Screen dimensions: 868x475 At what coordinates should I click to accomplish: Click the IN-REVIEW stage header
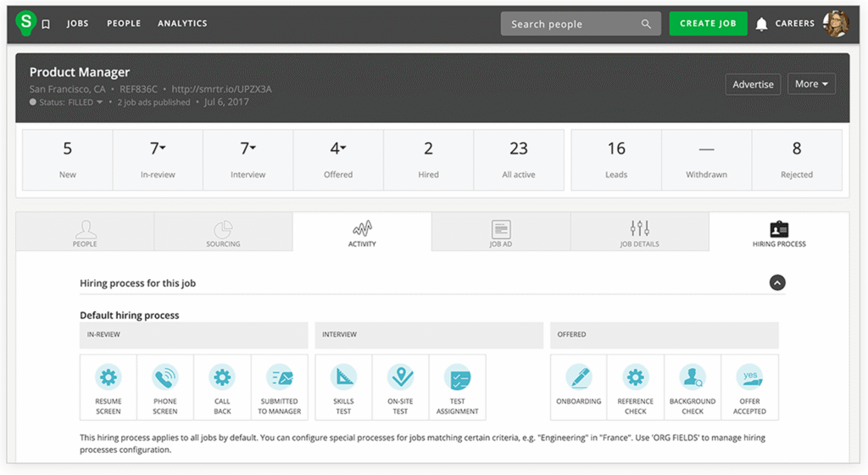click(x=194, y=335)
